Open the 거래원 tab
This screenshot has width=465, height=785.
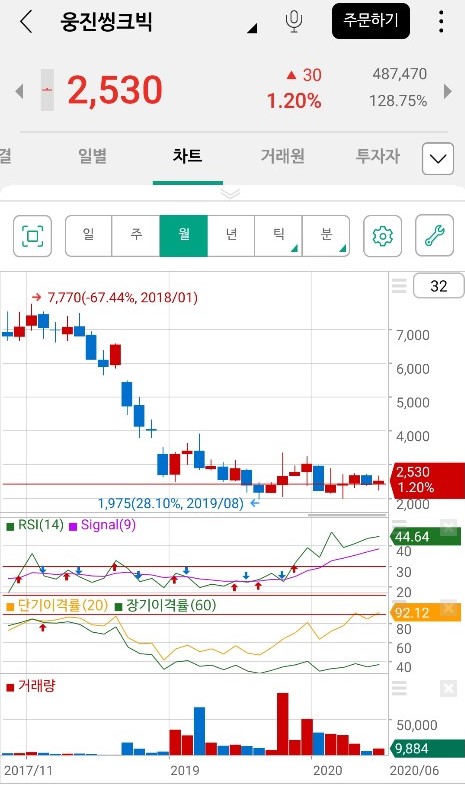pyautogui.click(x=282, y=156)
